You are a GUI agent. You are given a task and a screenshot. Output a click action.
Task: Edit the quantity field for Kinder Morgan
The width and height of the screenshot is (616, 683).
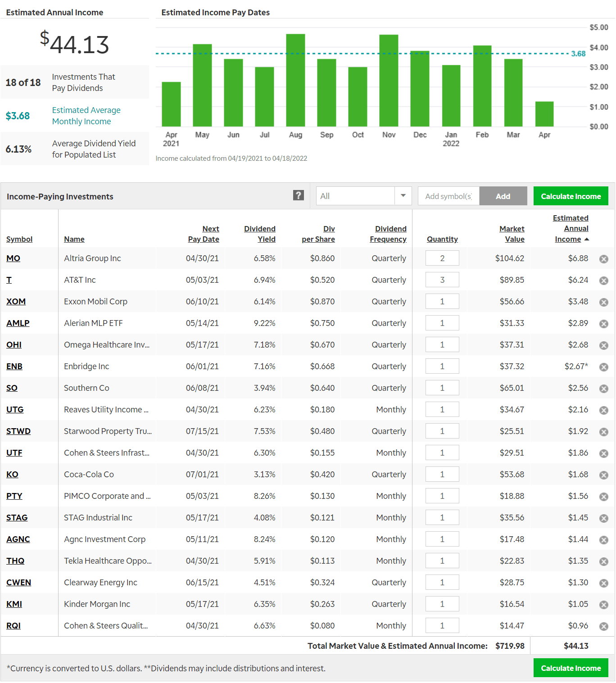pos(442,604)
